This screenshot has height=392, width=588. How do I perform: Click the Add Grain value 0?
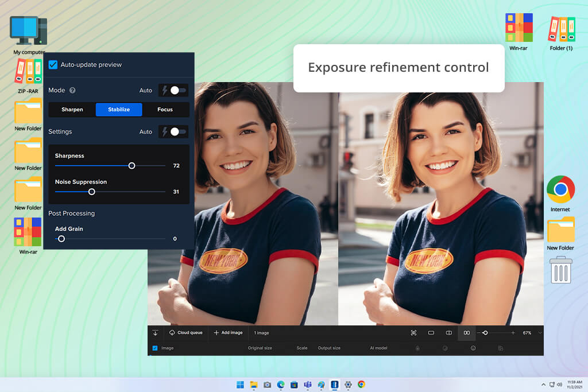175,239
